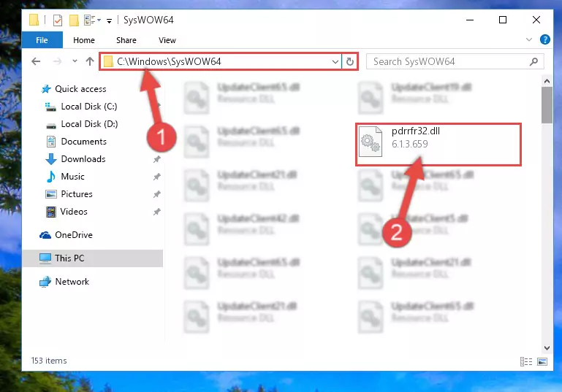Click the vertical scrollbar thumb
This screenshot has height=392, width=562.
click(x=547, y=105)
